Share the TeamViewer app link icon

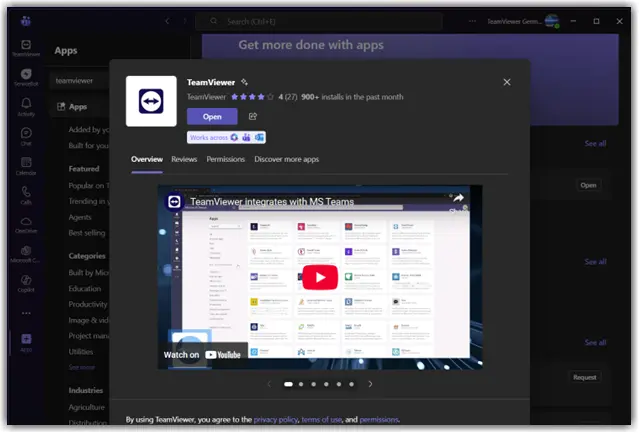pos(253,116)
